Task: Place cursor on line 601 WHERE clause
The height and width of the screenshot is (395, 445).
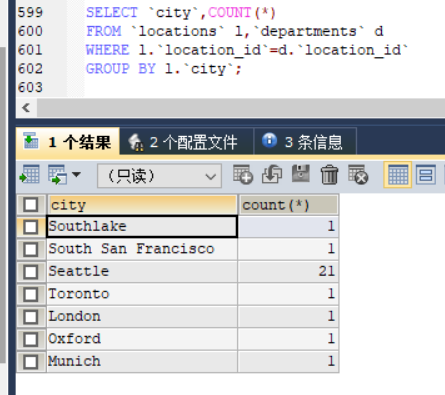Action: pyautogui.click(x=247, y=50)
